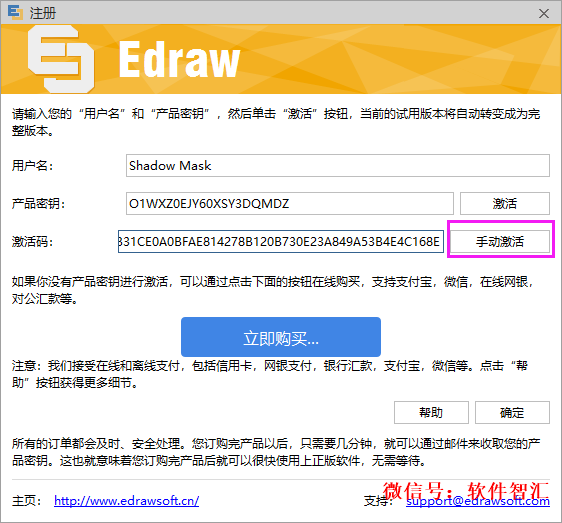Open the 帮助 help button
The image size is (562, 523).
pos(431,412)
